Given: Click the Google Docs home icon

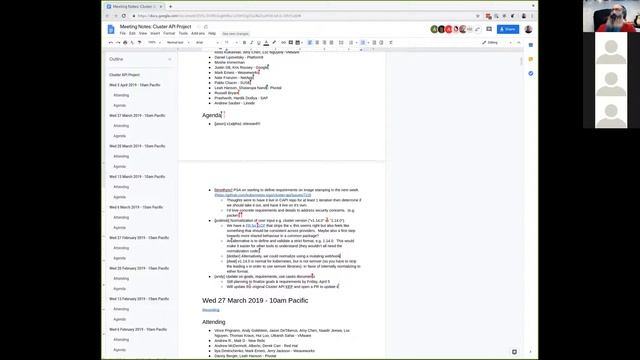Looking at the screenshot, I should (111, 29).
